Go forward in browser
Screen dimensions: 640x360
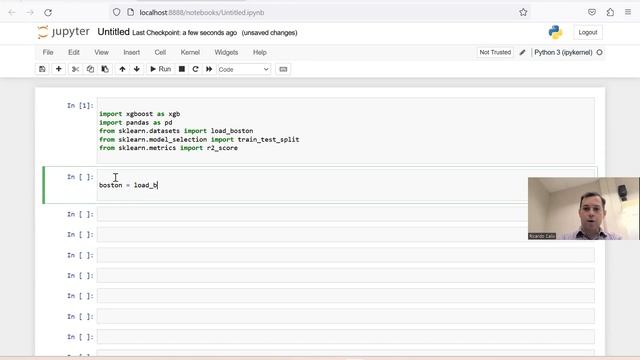(30, 13)
